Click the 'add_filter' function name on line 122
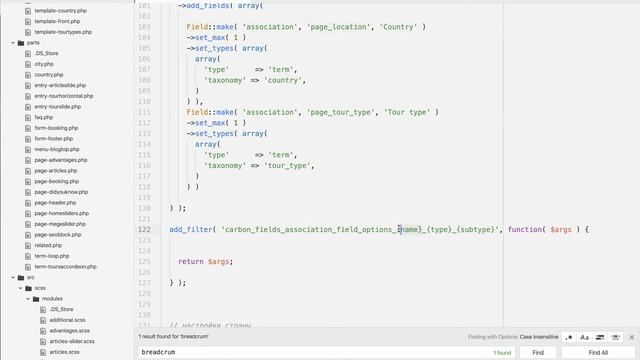640x360 pixels. (191, 229)
